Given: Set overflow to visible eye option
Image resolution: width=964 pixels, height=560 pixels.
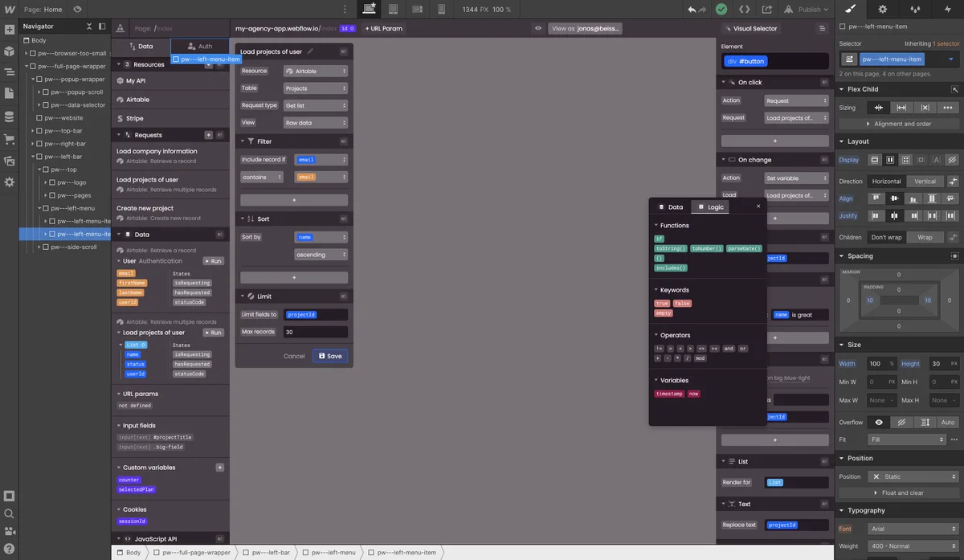Looking at the screenshot, I should [879, 422].
